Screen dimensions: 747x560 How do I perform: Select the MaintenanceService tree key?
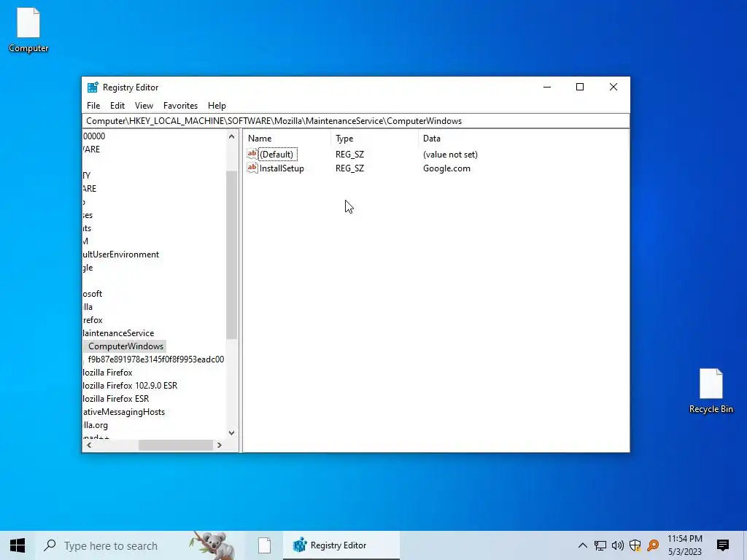(x=118, y=333)
